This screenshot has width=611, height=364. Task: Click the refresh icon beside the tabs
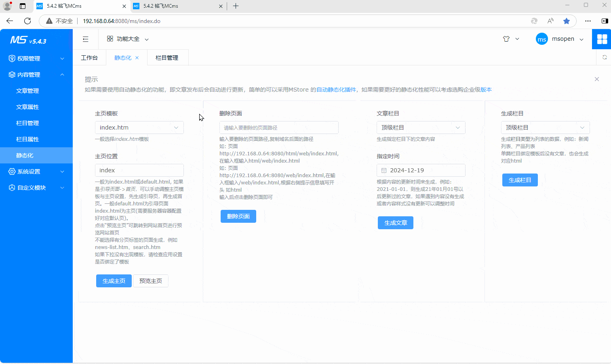click(x=604, y=58)
